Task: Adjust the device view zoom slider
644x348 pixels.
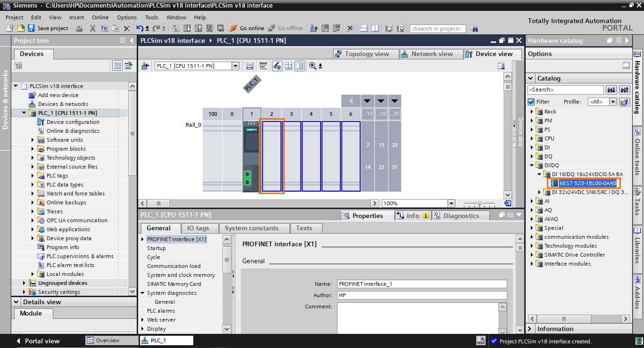Action: pyautogui.click(x=480, y=203)
